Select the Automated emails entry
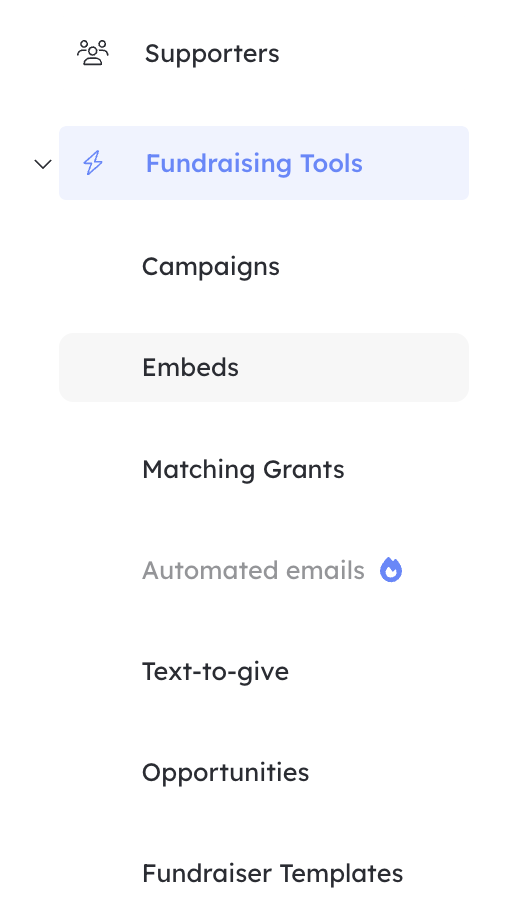The height and width of the screenshot is (924, 524). click(253, 570)
